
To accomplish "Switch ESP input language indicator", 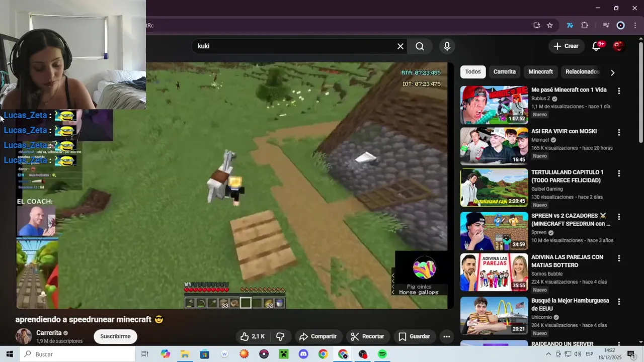I will (x=589, y=354).
